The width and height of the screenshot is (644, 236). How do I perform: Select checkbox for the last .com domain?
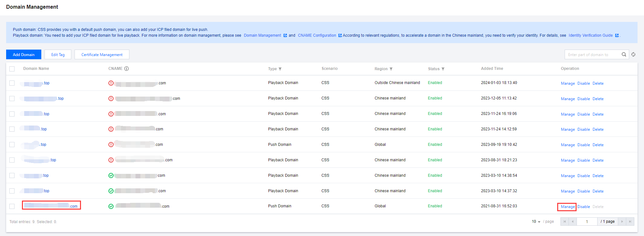click(x=12, y=206)
